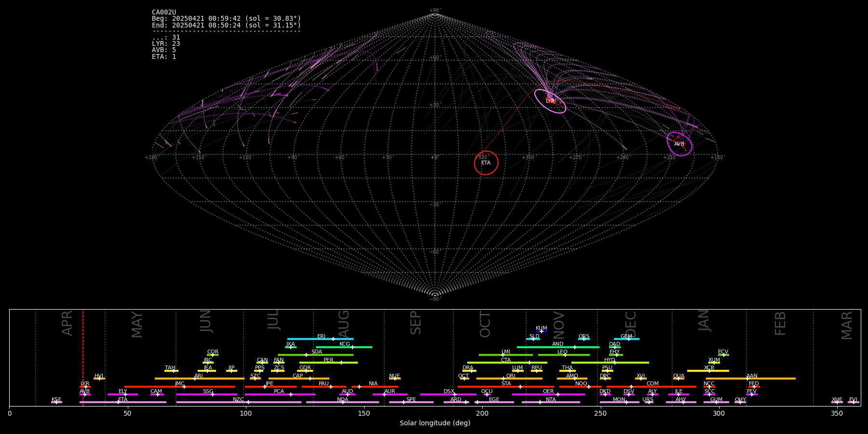Image resolution: width=868 pixels, height=434 pixels.
Task: Select the SDA shower bar in timeline
Action: tap(315, 355)
